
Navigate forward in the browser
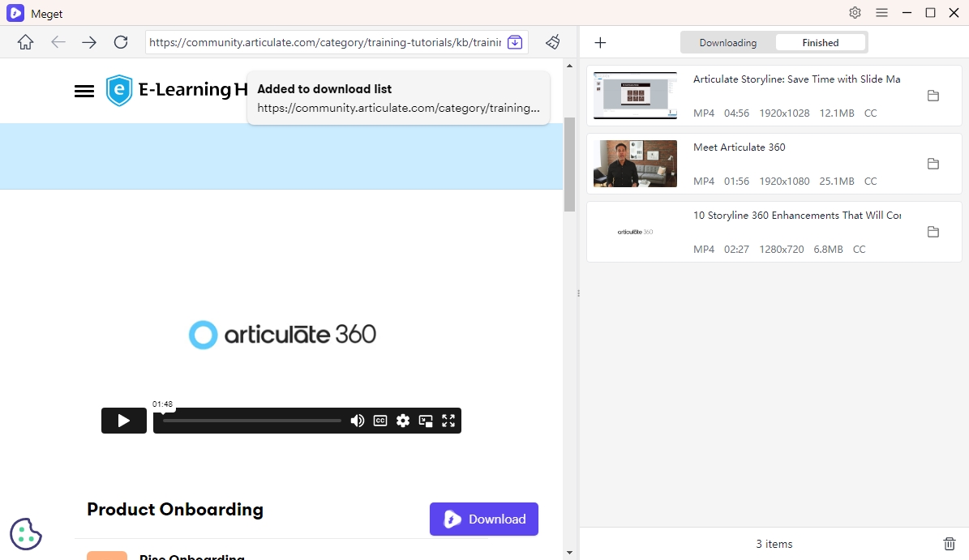click(89, 42)
